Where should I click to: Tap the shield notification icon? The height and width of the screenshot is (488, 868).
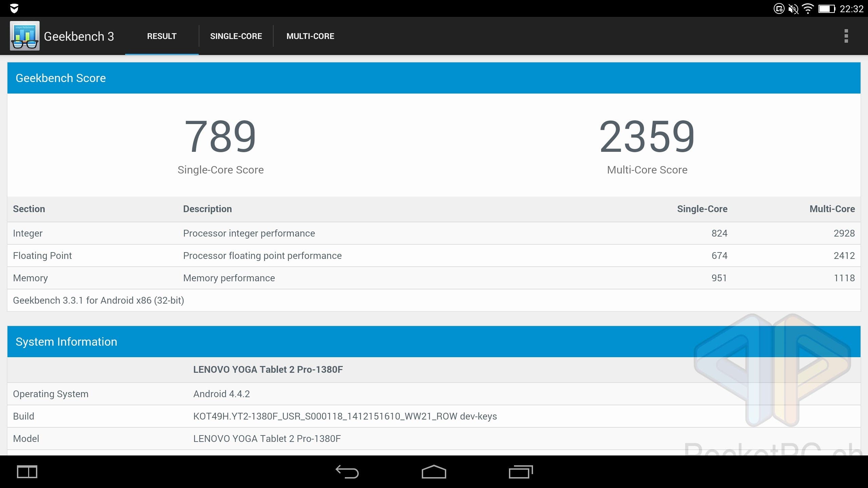[x=14, y=8]
